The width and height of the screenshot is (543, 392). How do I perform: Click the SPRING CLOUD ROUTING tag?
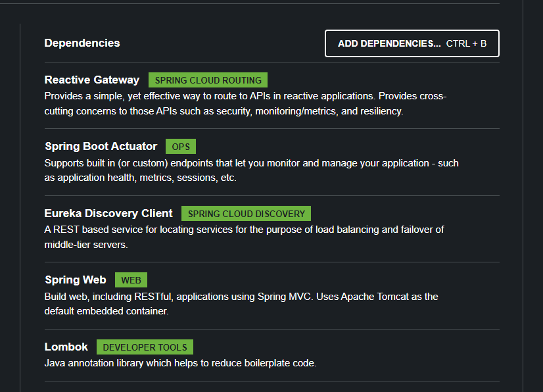coord(208,80)
